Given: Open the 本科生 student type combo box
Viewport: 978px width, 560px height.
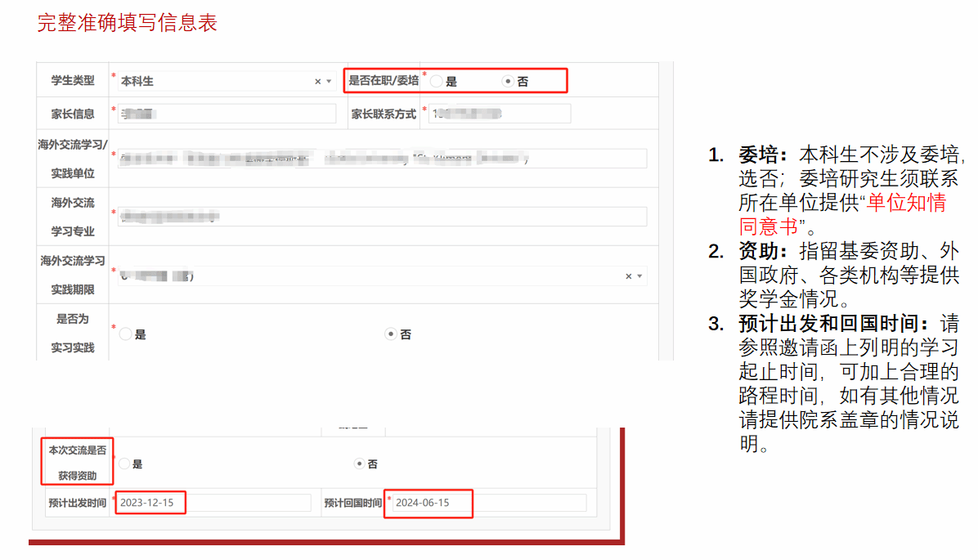Looking at the screenshot, I should [213, 82].
